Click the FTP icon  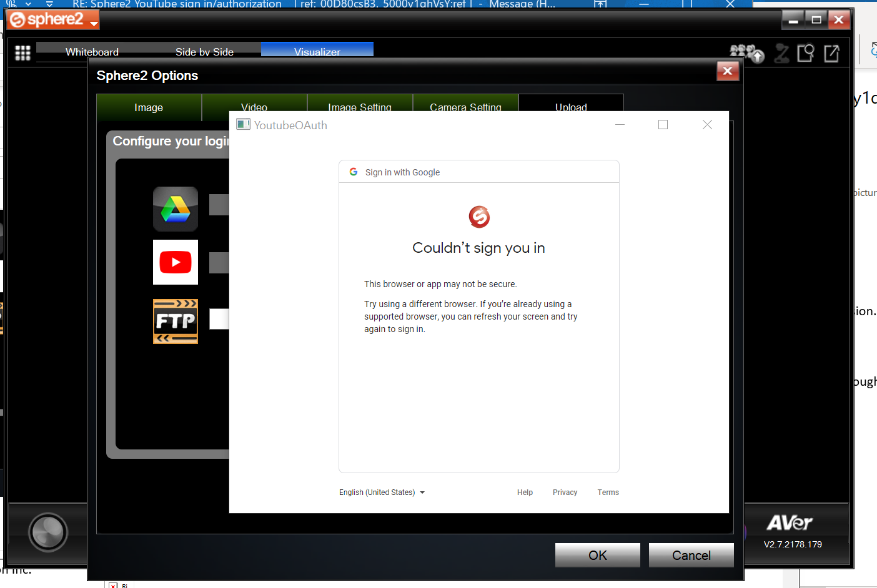pos(176,321)
